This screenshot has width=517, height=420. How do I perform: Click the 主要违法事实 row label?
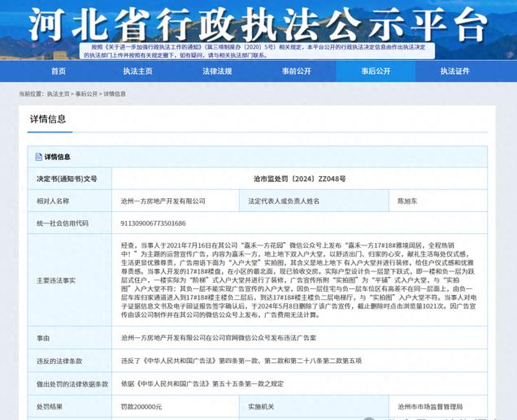point(56,280)
